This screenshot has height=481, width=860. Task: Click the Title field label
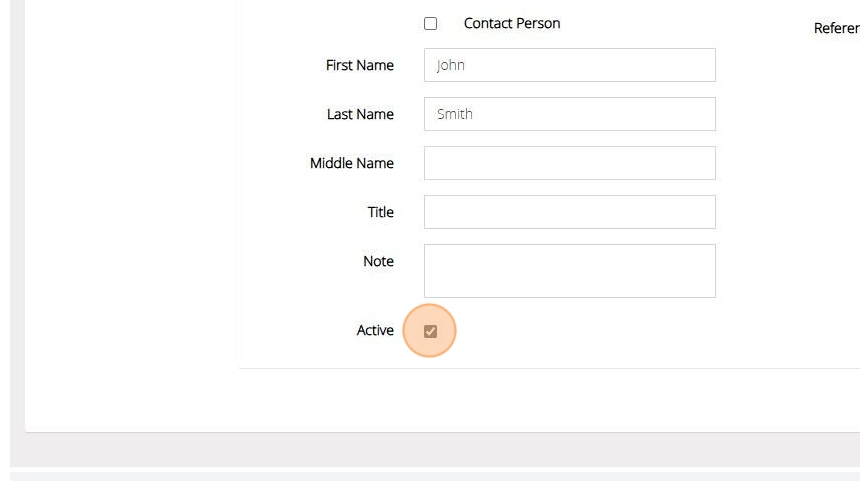point(380,212)
